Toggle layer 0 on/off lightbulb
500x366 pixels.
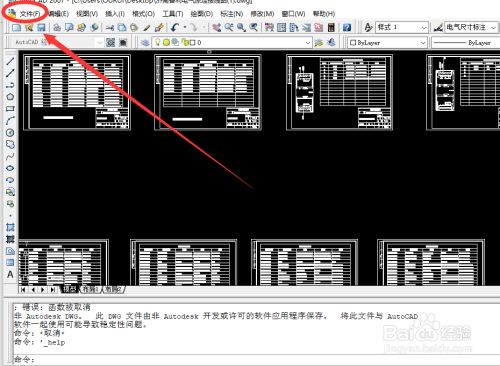click(158, 42)
